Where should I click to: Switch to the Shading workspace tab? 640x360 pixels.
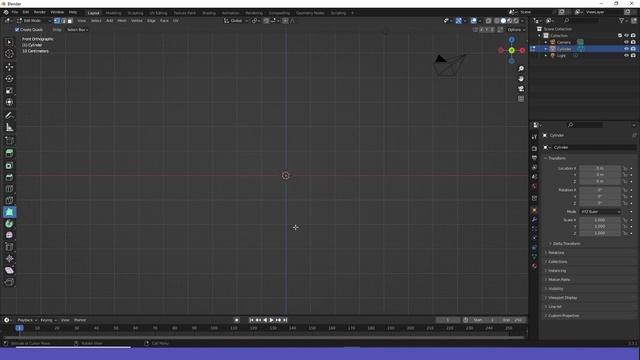click(x=209, y=13)
